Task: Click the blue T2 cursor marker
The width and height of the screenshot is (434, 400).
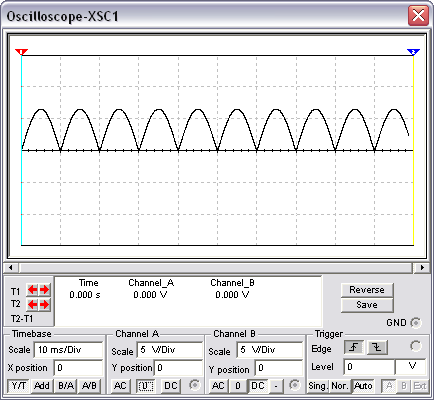Action: (413, 52)
